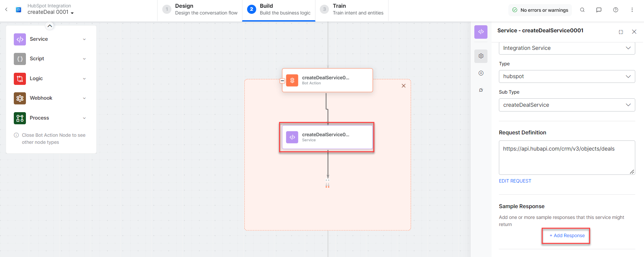Open the hubspot Type dropdown
Screen dimensions: 644x257
click(x=567, y=76)
